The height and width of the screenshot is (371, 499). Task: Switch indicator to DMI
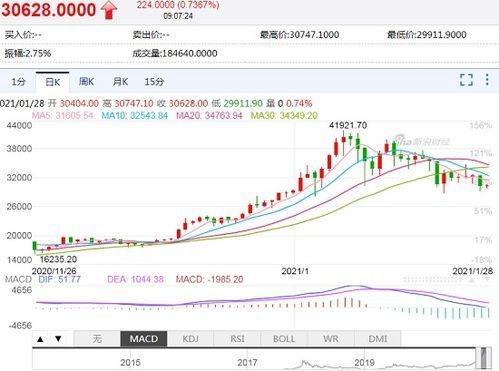coord(378,339)
